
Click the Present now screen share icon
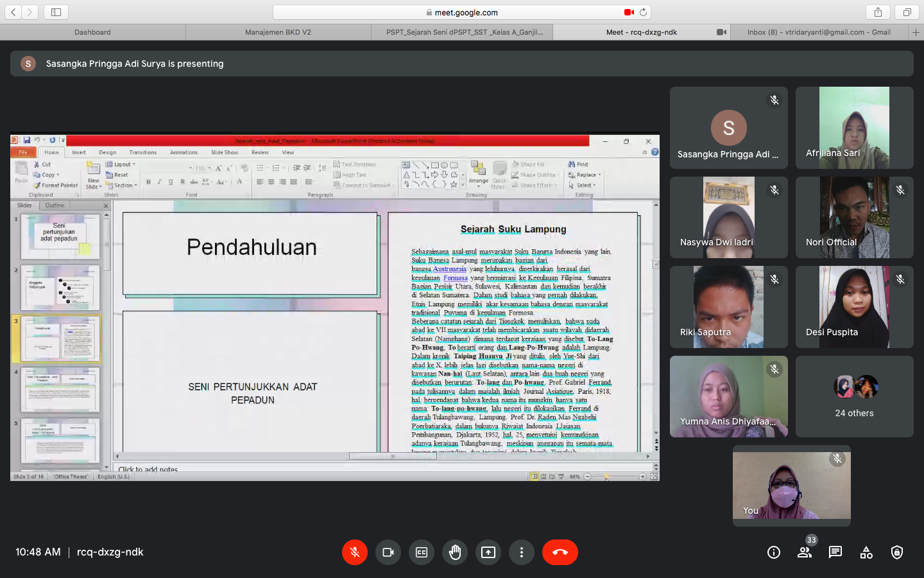point(488,552)
